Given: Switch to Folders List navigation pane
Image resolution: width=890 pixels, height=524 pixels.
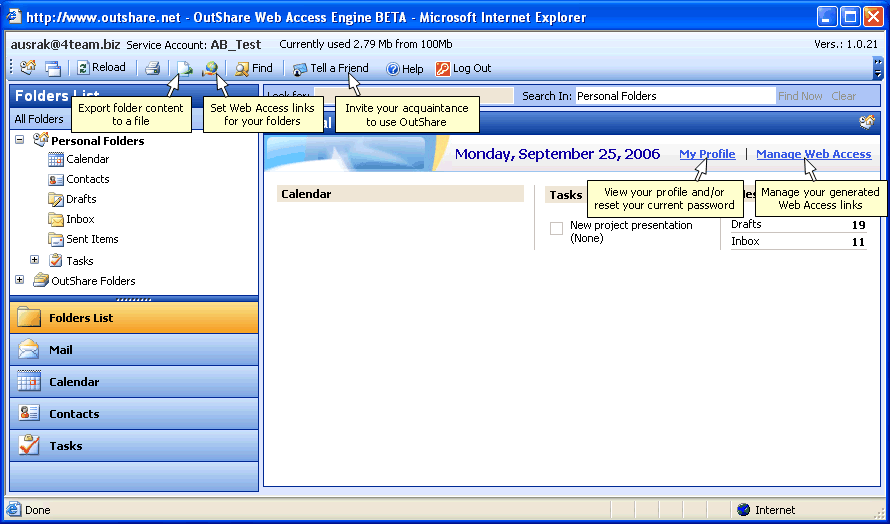Looking at the screenshot, I should pos(134,317).
